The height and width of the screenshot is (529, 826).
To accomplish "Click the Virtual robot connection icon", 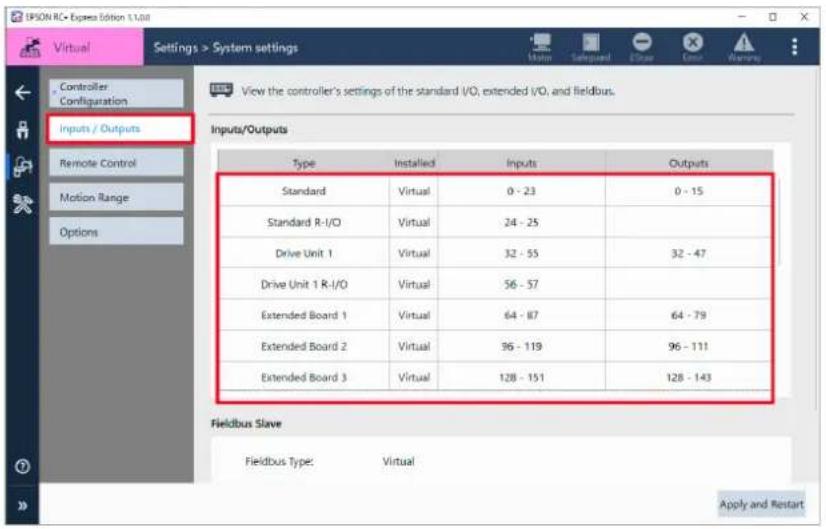I will coord(30,47).
